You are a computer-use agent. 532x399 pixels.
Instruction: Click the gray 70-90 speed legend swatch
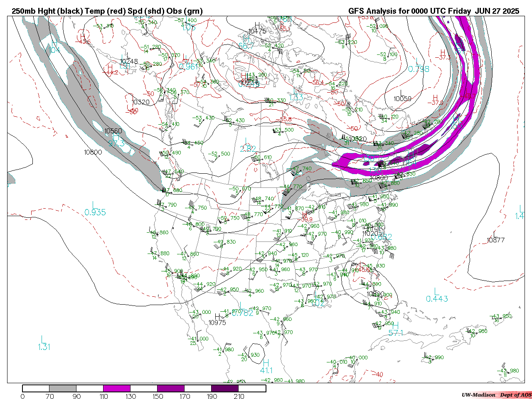click(x=63, y=388)
